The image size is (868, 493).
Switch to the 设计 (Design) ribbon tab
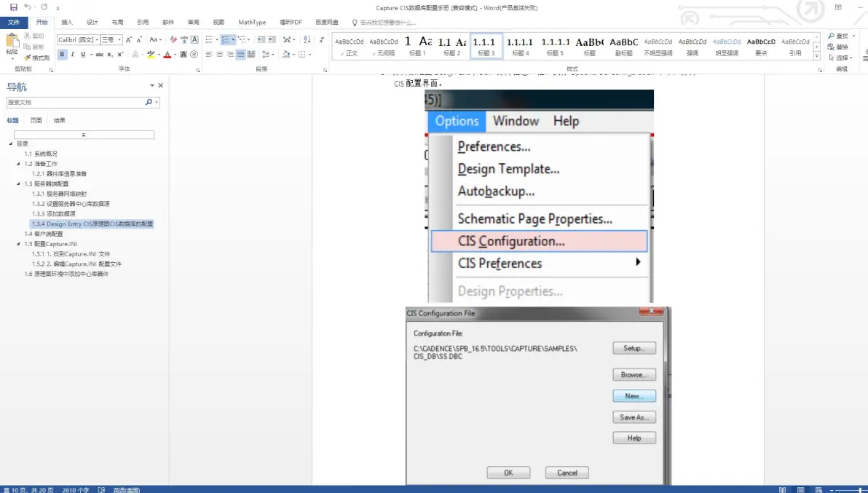point(92,22)
